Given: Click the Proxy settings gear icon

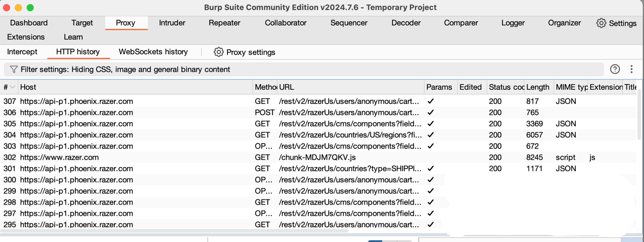Looking at the screenshot, I should click(219, 52).
